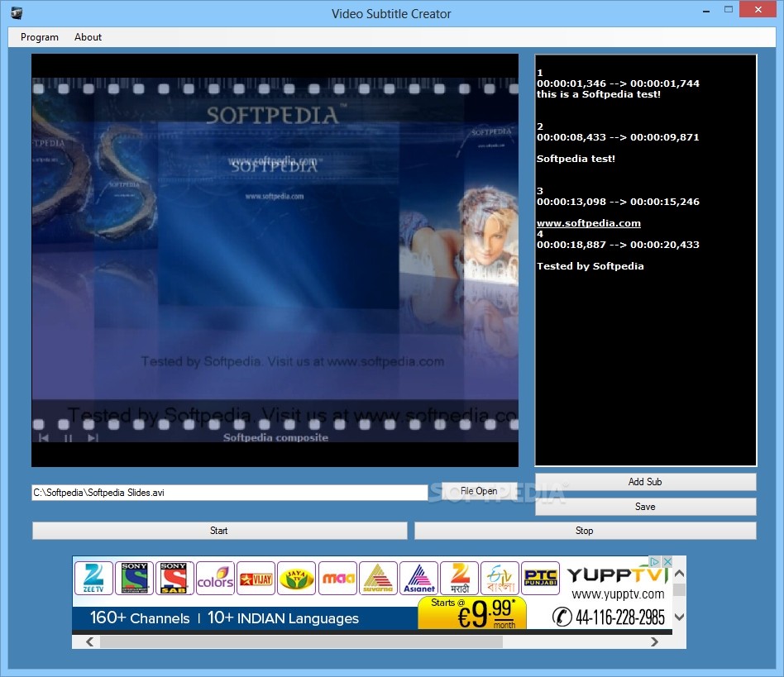
Task: Click the Zee Marathi channel logo
Action: coord(460,578)
